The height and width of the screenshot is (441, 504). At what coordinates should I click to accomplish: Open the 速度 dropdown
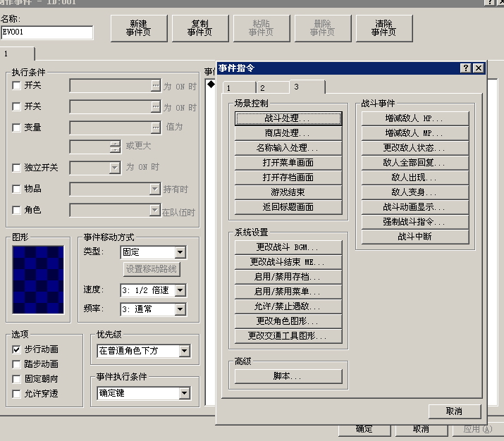[153, 290]
